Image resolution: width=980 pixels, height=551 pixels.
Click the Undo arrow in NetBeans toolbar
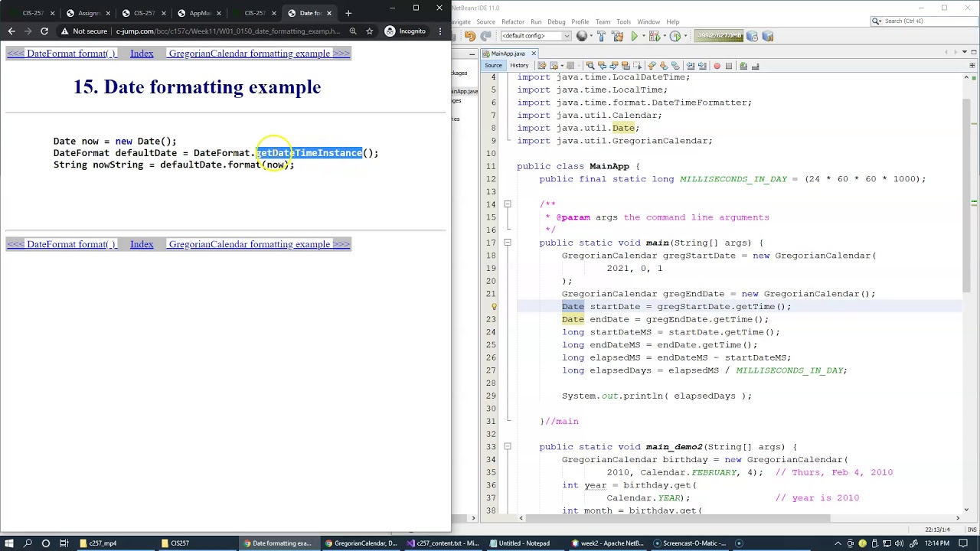pyautogui.click(x=470, y=36)
